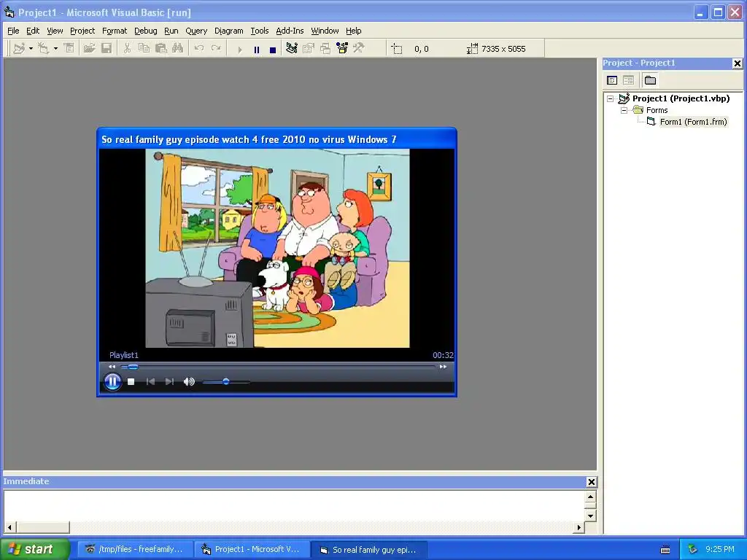Close the Immediate window panel
Image resolution: width=747 pixels, height=560 pixels.
pos(591,482)
